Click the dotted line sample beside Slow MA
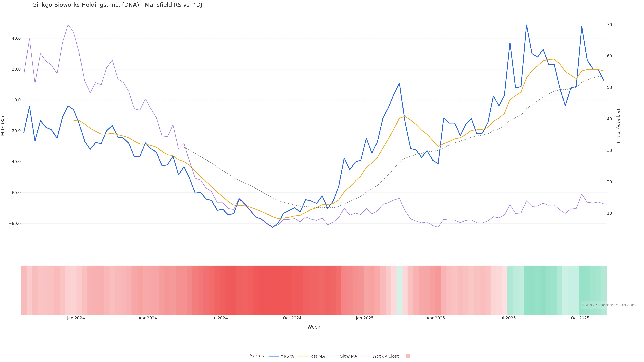Image resolution: width=644 pixels, height=362 pixels. [x=333, y=356]
